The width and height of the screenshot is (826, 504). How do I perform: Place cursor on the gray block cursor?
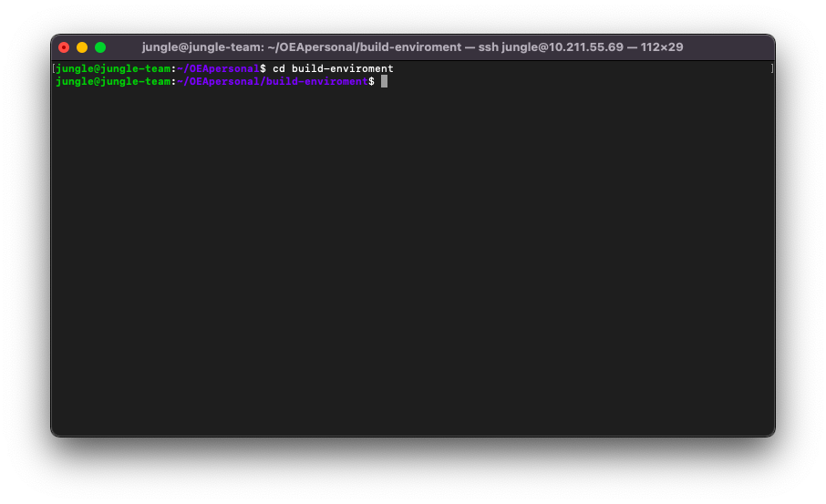pyautogui.click(x=384, y=81)
